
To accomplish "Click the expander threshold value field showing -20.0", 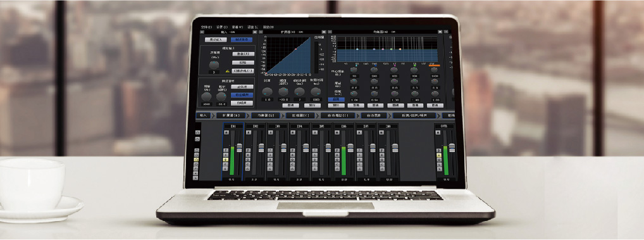I will (283, 99).
